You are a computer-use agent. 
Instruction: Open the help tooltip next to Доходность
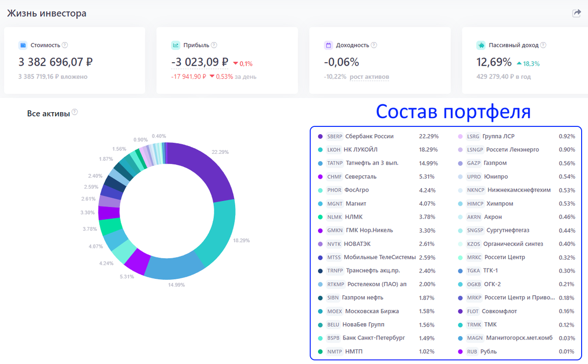coord(374,45)
